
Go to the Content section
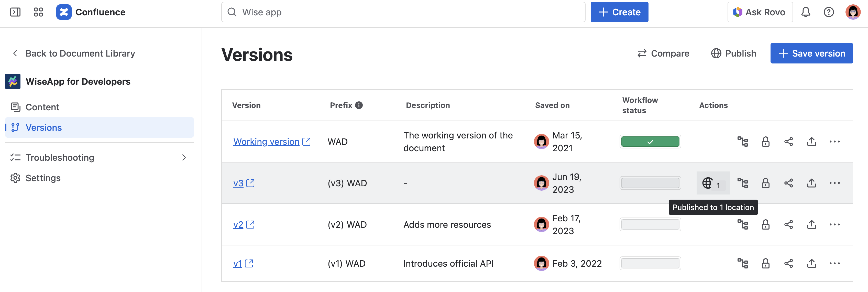click(42, 107)
